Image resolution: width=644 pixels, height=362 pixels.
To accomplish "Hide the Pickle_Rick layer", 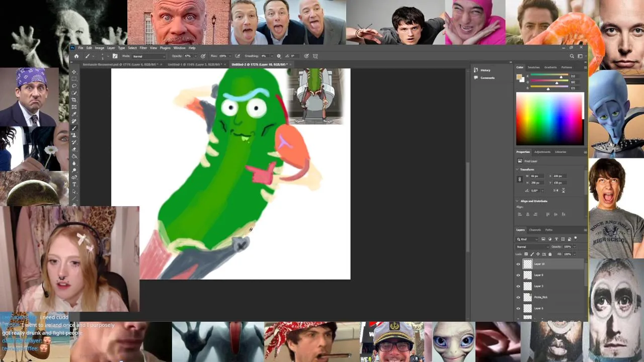I will 518,297.
